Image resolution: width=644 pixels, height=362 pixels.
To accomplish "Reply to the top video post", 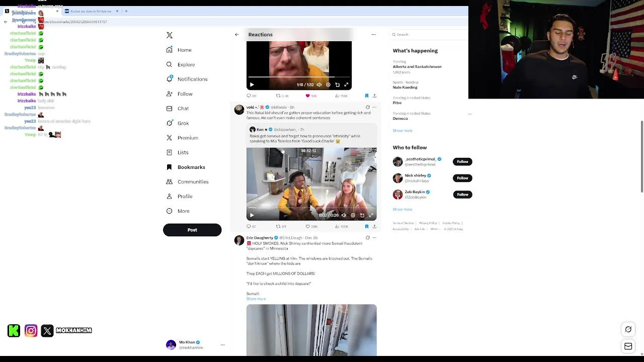I will (x=251, y=96).
